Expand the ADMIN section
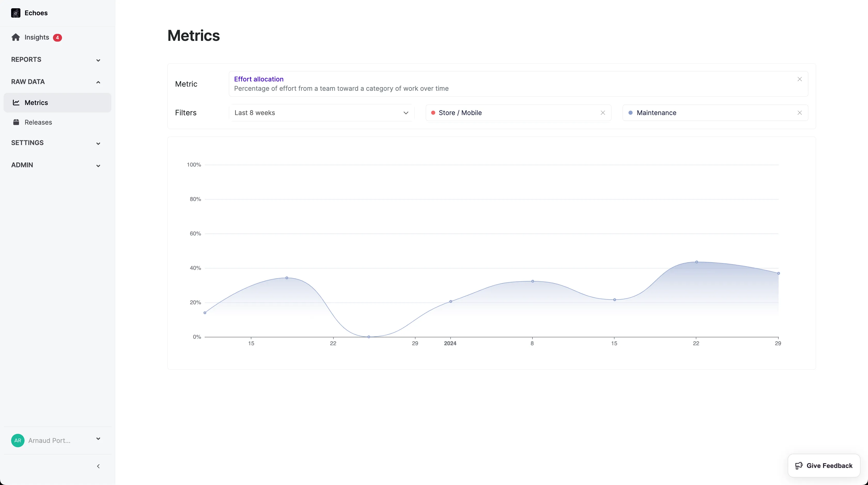The height and width of the screenshot is (485, 868). [x=98, y=166]
